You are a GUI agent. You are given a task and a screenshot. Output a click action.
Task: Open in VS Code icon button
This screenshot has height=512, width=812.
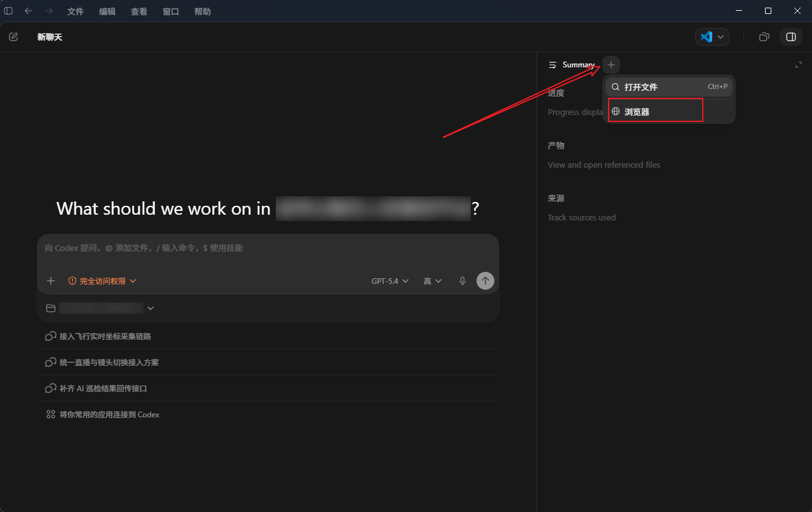tap(706, 37)
